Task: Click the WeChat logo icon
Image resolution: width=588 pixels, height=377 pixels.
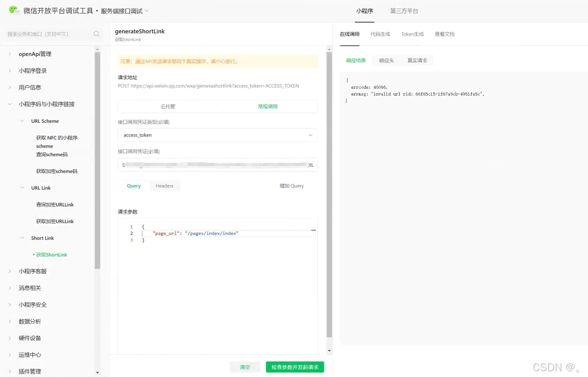Action: tap(14, 10)
